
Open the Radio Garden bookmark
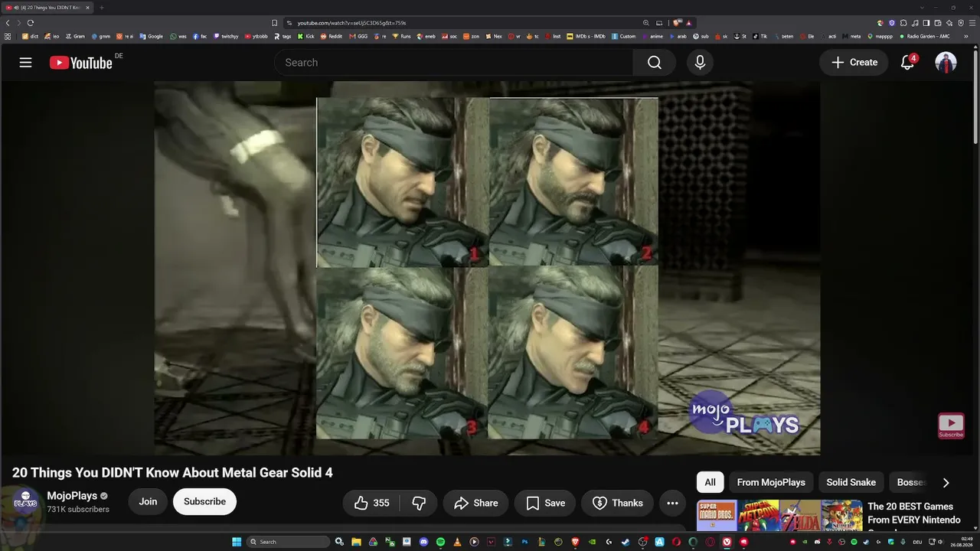924,36
